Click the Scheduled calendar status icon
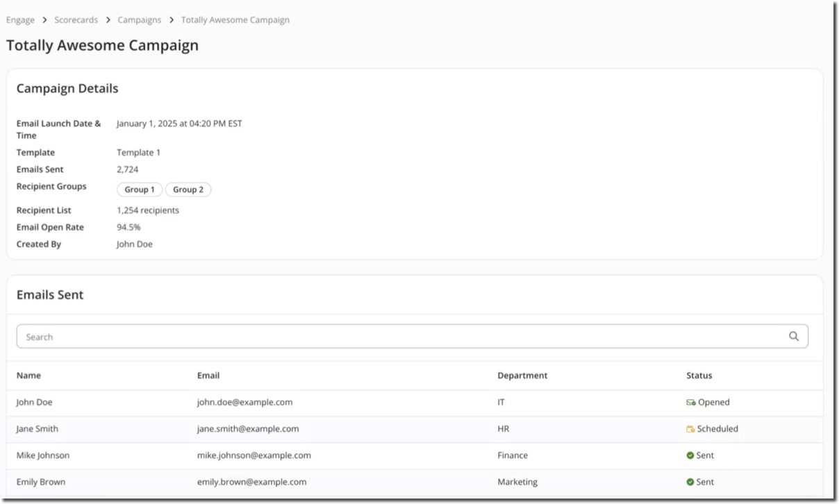 pos(690,429)
